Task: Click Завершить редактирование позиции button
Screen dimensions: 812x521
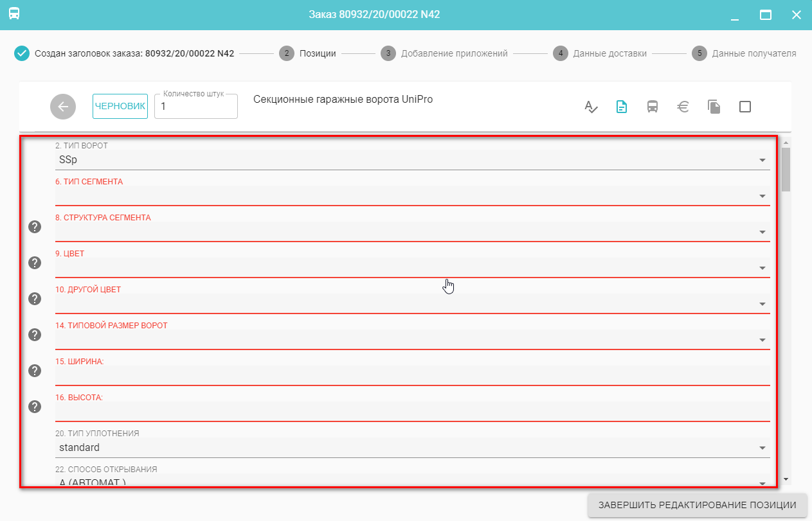Action: point(697,505)
